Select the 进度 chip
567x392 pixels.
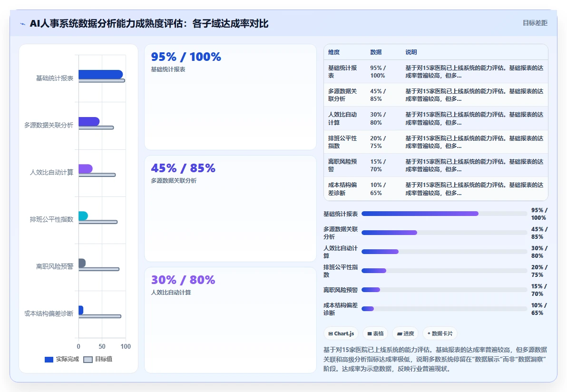click(x=405, y=333)
